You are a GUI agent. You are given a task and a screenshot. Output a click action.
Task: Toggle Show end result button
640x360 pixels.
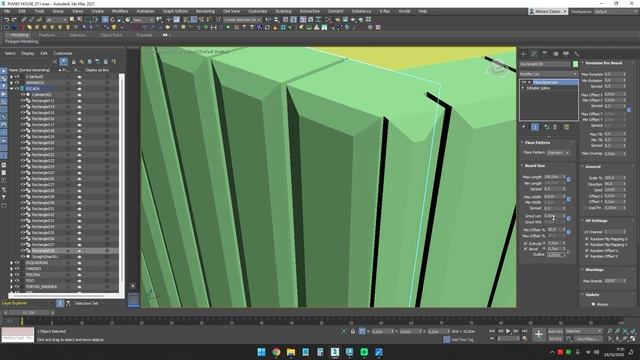(x=535, y=127)
